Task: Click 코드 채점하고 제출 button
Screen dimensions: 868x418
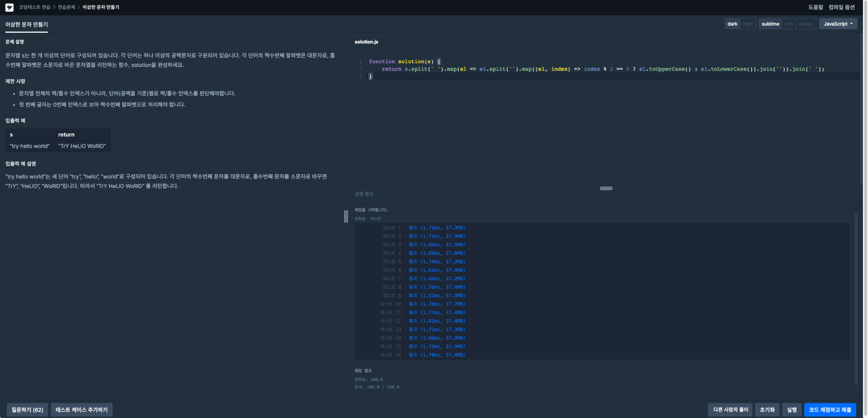Action: (830, 409)
